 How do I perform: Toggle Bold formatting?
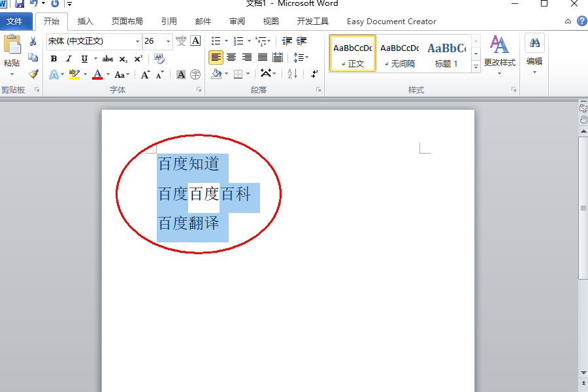(x=54, y=59)
